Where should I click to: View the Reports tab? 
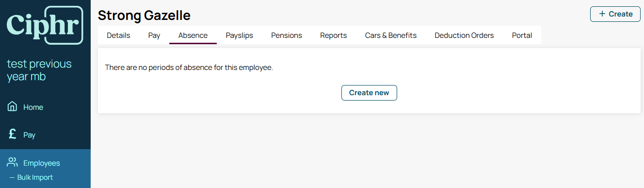334,35
